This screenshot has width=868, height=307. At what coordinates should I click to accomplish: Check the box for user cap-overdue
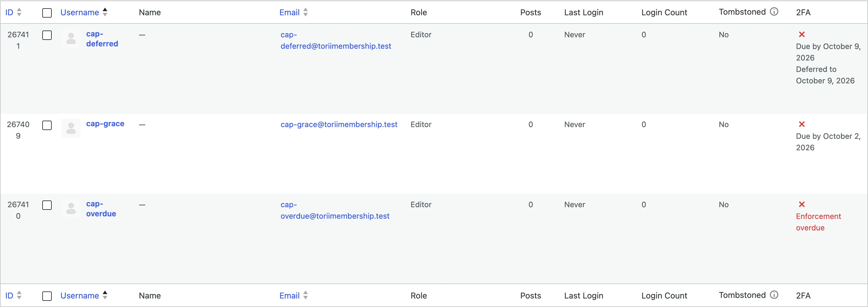click(x=47, y=205)
